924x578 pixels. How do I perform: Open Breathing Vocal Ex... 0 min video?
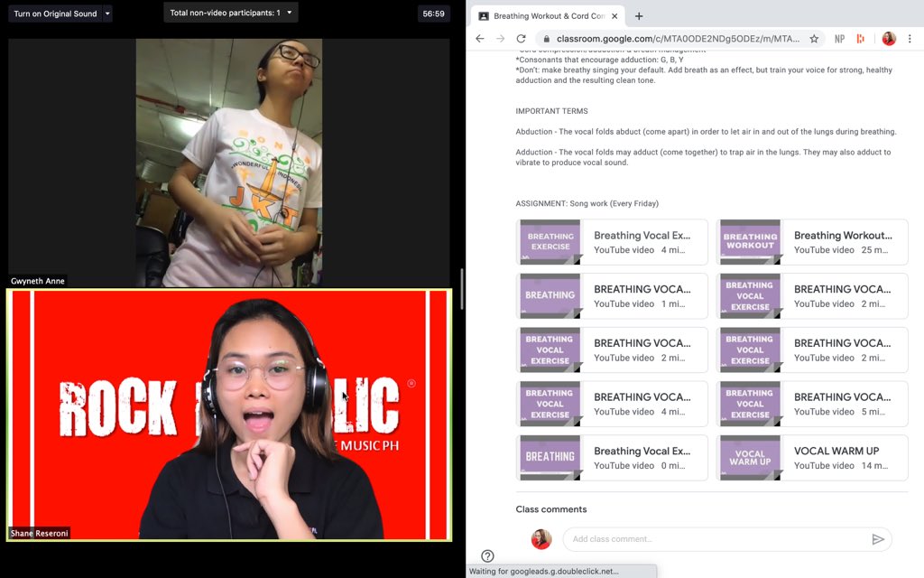612,458
